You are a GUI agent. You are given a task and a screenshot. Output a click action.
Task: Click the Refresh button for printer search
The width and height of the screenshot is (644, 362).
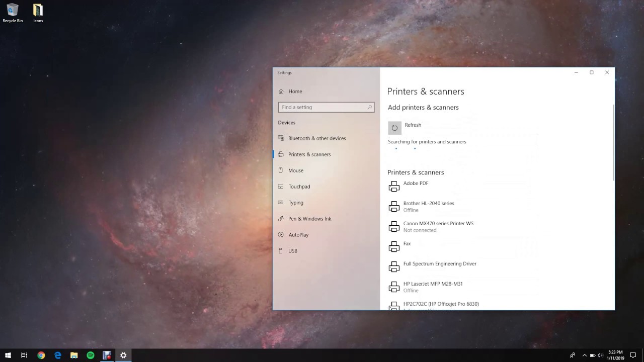[x=394, y=128]
